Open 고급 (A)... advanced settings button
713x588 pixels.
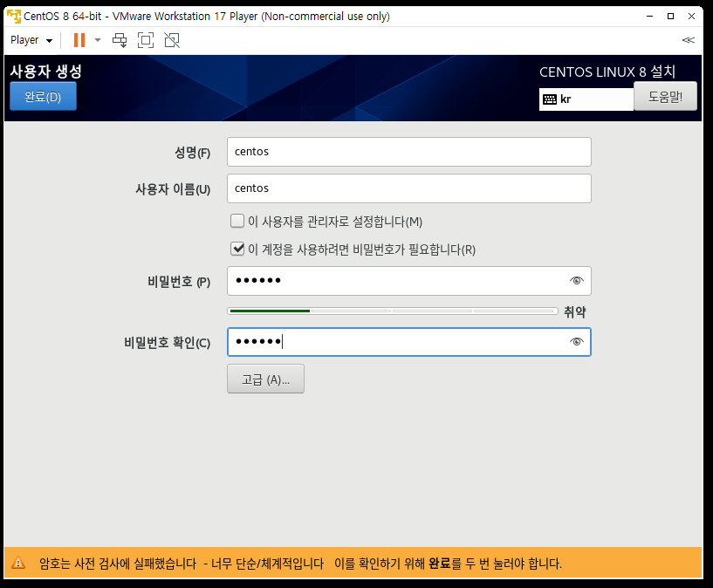(265, 379)
